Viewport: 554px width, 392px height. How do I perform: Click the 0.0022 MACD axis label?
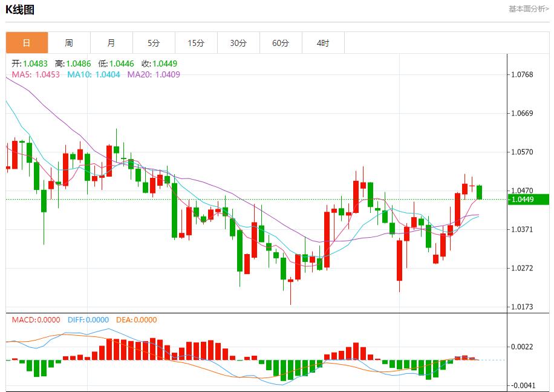coord(522,347)
